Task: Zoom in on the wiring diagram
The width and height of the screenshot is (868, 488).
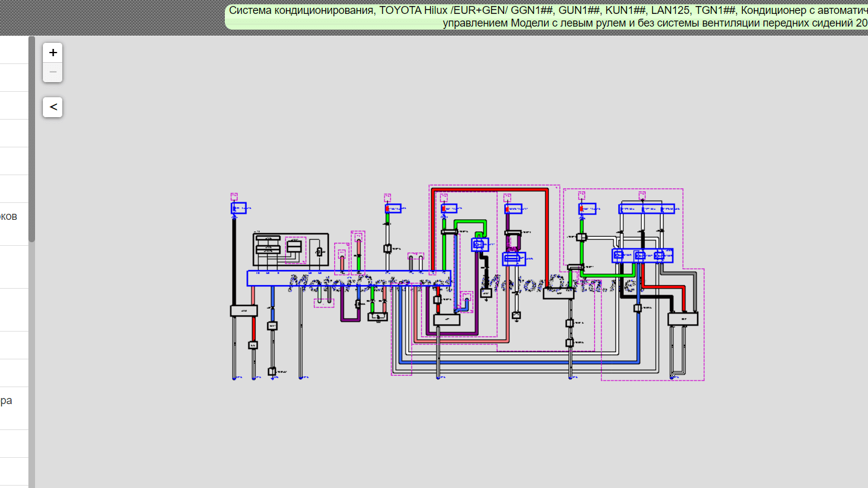Action: point(53,53)
